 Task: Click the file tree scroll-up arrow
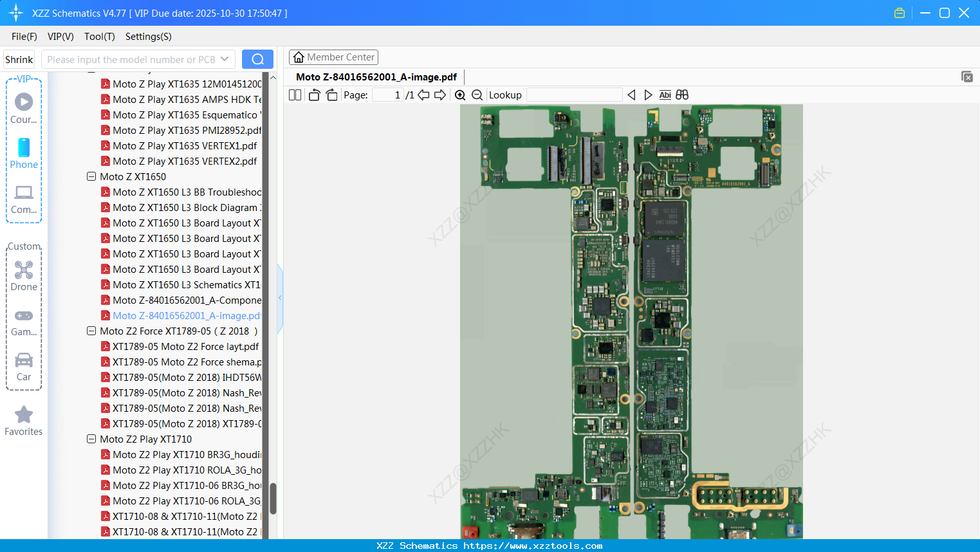pyautogui.click(x=273, y=77)
